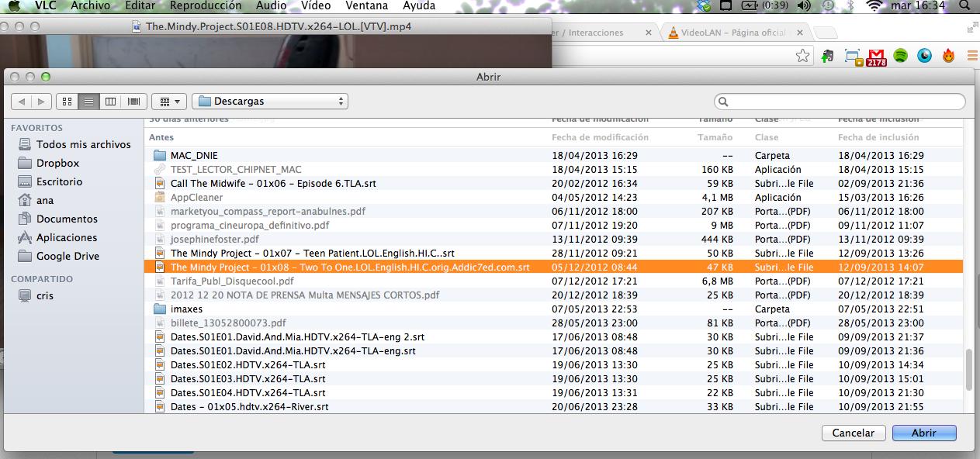Click the back navigation arrow

[x=22, y=102]
